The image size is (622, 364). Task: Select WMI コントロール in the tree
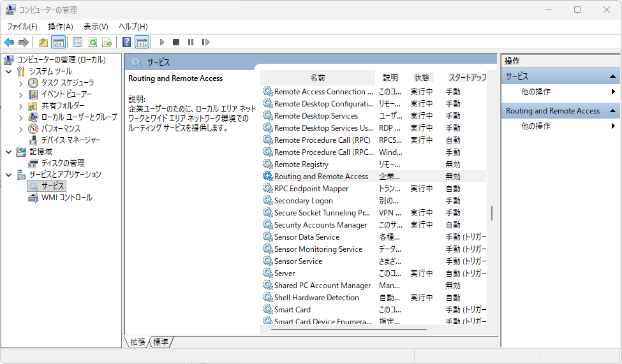66,198
